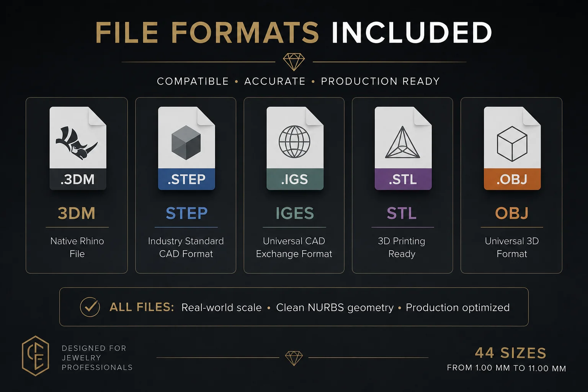This screenshot has width=588, height=392.
Task: Click the 44 SIZES text
Action: coord(511,353)
